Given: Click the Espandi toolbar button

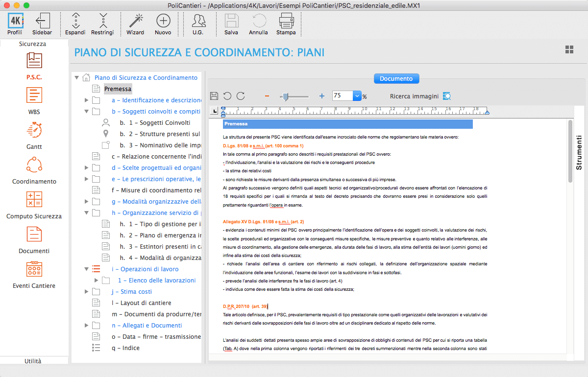Looking at the screenshot, I should (x=75, y=21).
